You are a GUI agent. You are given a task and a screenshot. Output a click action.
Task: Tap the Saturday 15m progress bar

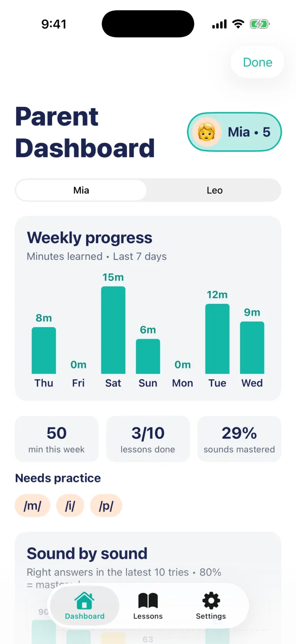(113, 330)
